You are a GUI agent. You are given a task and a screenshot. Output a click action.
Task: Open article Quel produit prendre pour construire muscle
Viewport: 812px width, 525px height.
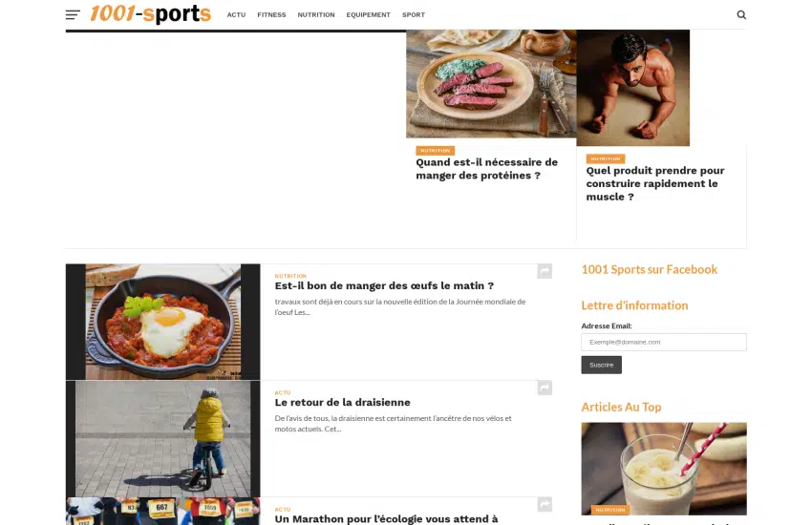point(655,183)
